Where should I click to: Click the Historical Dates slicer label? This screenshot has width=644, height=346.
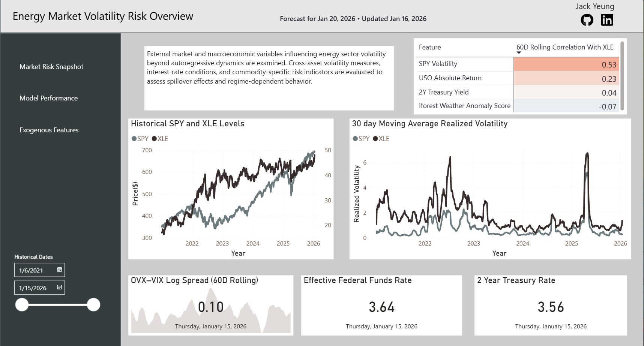tap(33, 257)
